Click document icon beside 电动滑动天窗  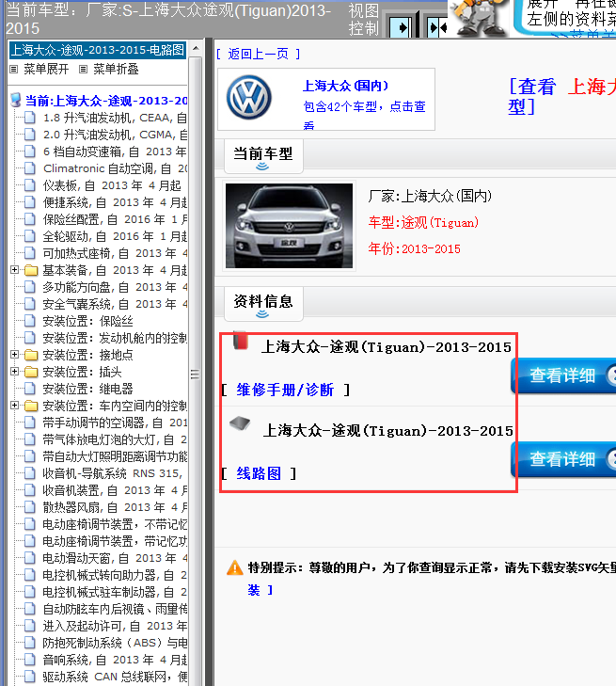[30, 558]
